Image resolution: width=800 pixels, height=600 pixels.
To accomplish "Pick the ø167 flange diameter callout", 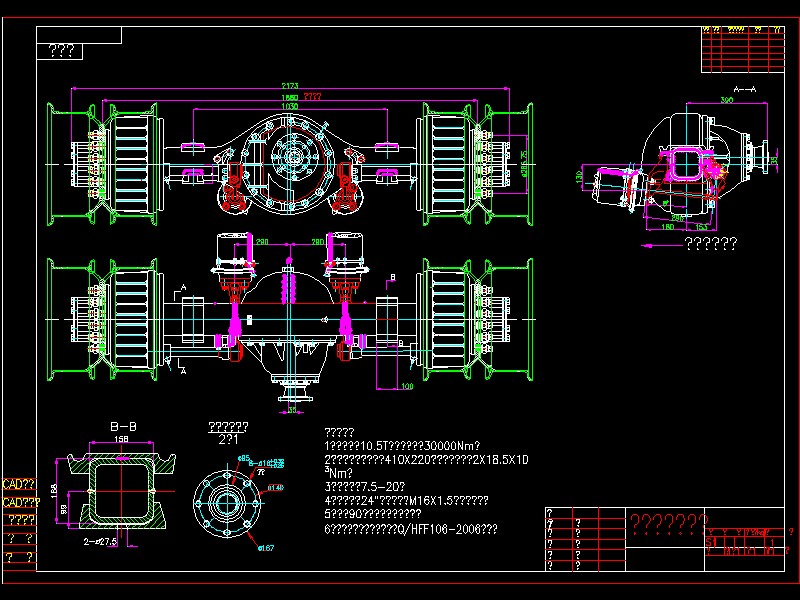I will 266,548.
